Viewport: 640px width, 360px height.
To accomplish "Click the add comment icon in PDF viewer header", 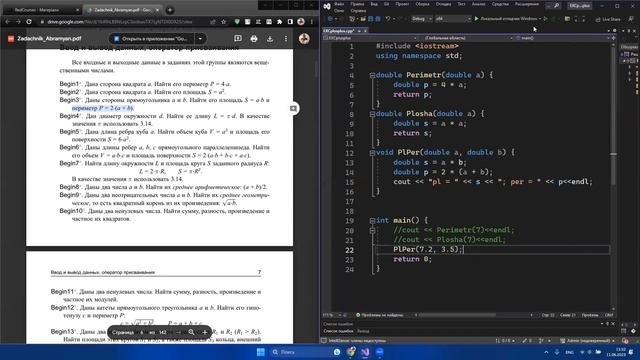I will click(x=238, y=39).
